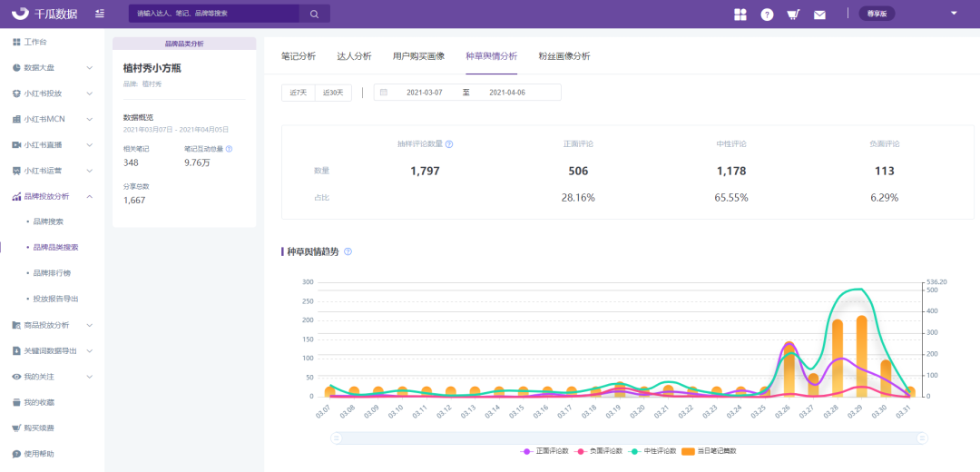Image resolution: width=980 pixels, height=472 pixels.
Task: Expand the 小红书运营 chevron
Action: point(89,171)
